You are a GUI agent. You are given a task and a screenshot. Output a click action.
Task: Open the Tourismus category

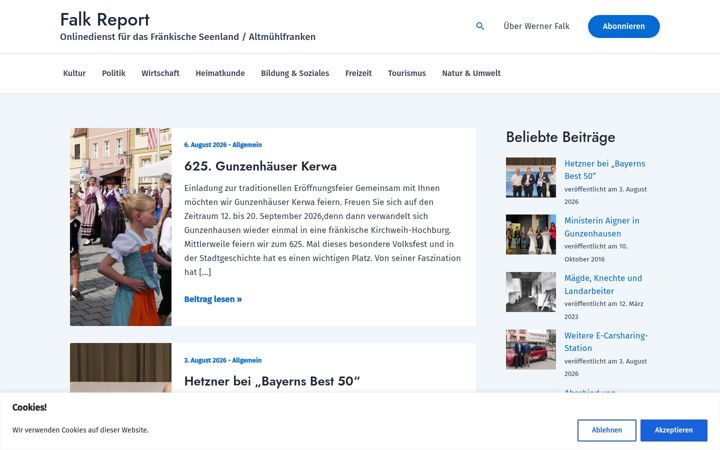pos(407,73)
